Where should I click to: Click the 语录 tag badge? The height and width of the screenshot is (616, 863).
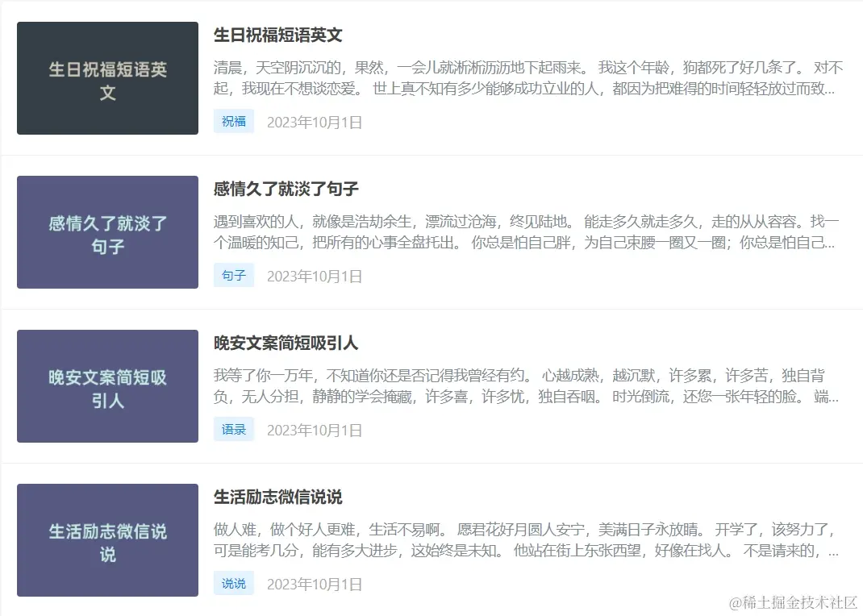234,429
